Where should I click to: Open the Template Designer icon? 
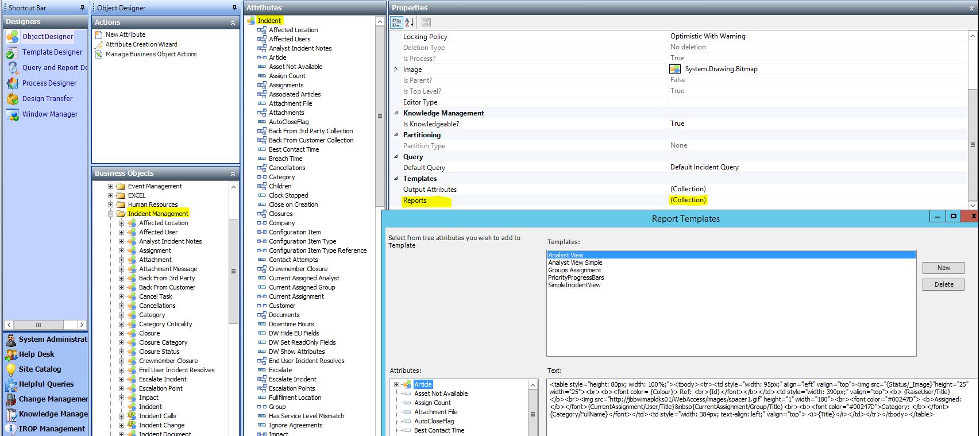tap(11, 53)
